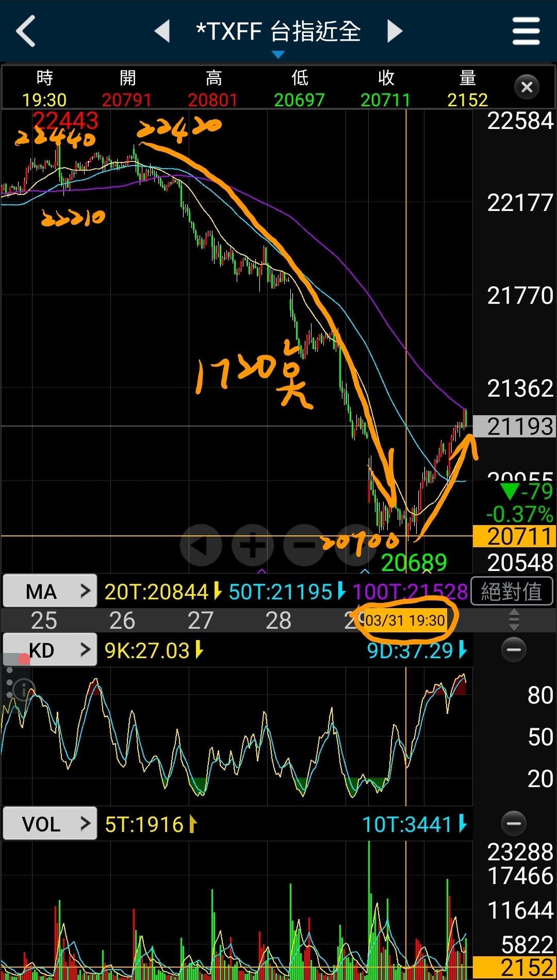Switch to the previous symbol with the left triangle
The image size is (557, 980).
point(162,31)
